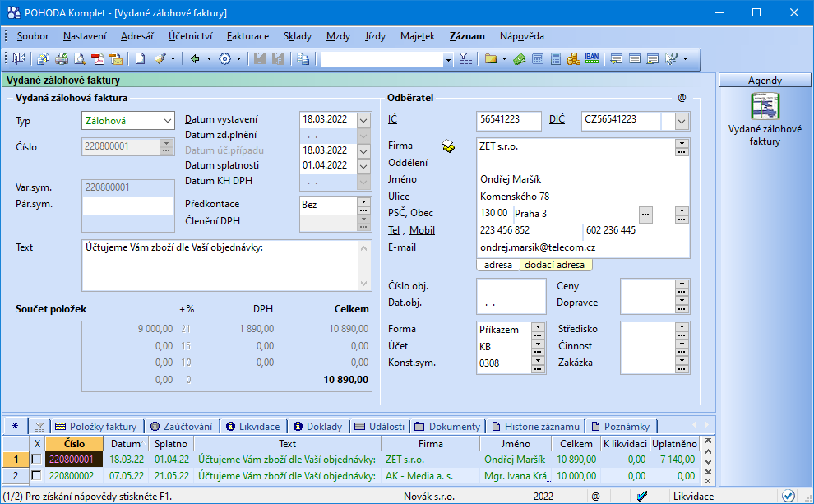This screenshot has height=504, width=814.
Task: Send PDF by e-mail icon
Action: [116, 58]
